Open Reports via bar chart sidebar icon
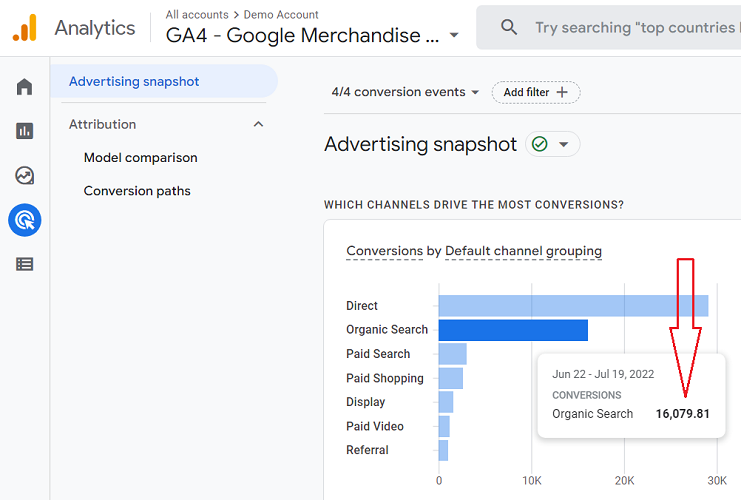 [x=25, y=130]
